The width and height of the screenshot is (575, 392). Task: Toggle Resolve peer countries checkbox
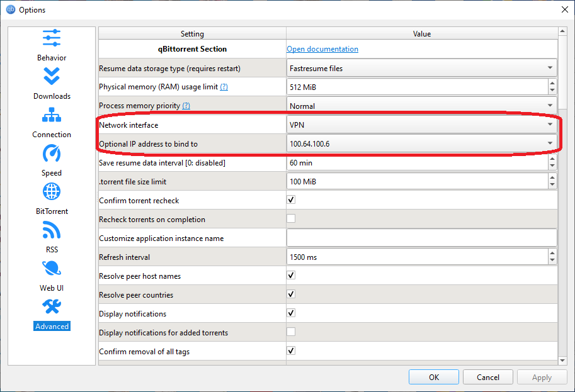click(291, 294)
